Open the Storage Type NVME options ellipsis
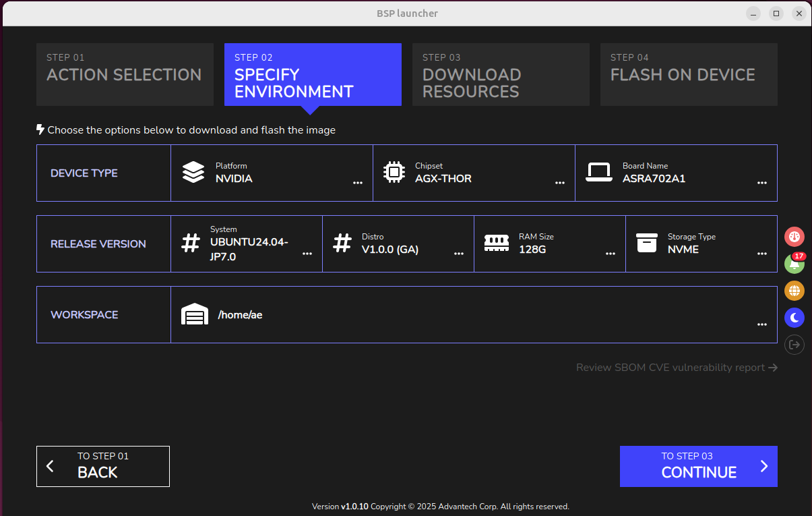 762,254
